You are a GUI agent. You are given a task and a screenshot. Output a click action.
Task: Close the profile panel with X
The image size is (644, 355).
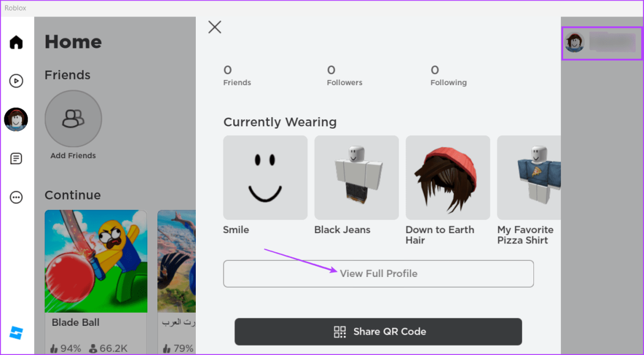point(214,27)
